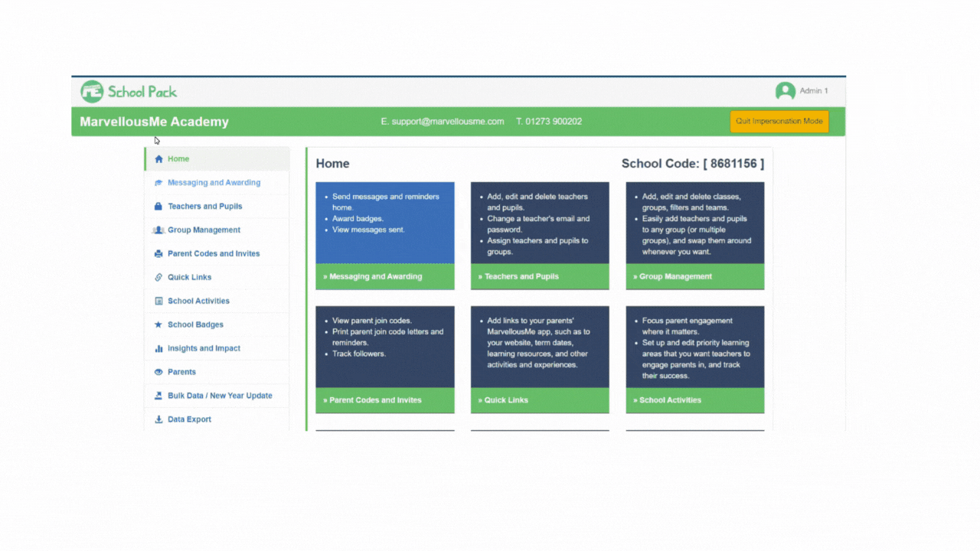The image size is (980, 551).
Task: Click the Data Export download icon
Action: [158, 420]
